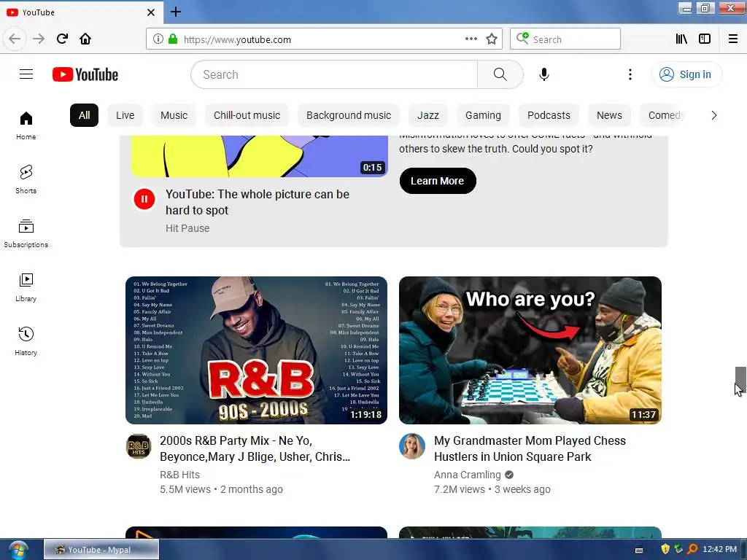This screenshot has height=560, width=747.
Task: Click the browser forward arrow
Action: pyautogui.click(x=39, y=39)
